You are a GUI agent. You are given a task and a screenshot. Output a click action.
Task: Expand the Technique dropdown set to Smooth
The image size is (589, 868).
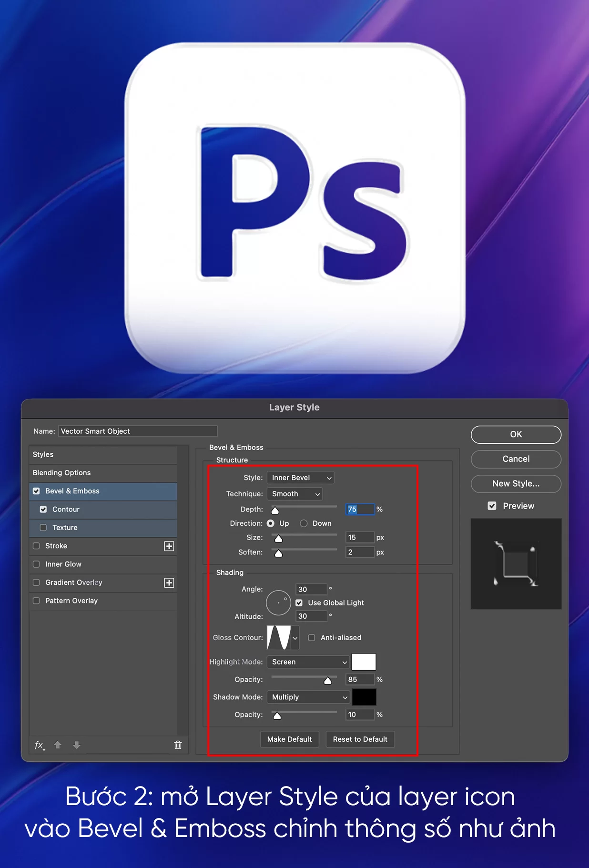(x=294, y=494)
